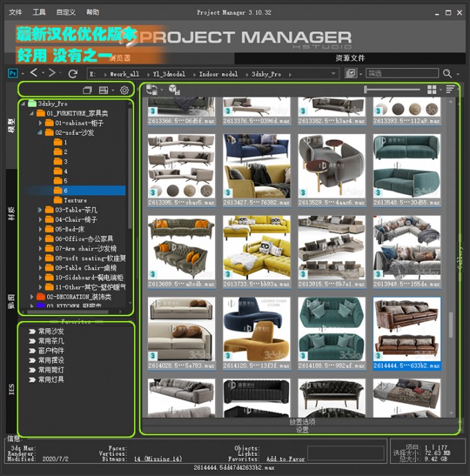Open favorite 窗户构件
Screen dimensions: 470x476
point(46,351)
